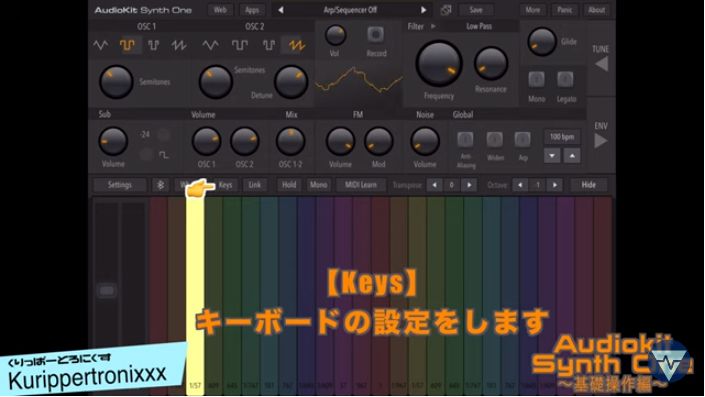Image resolution: width=705 pixels, height=397 pixels.
Task: Click the 100 bpm tempo field
Action: [x=562, y=137]
